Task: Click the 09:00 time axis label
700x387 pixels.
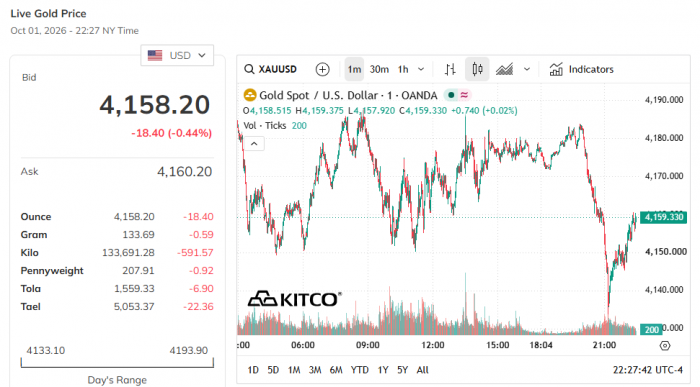Action: tap(367, 345)
